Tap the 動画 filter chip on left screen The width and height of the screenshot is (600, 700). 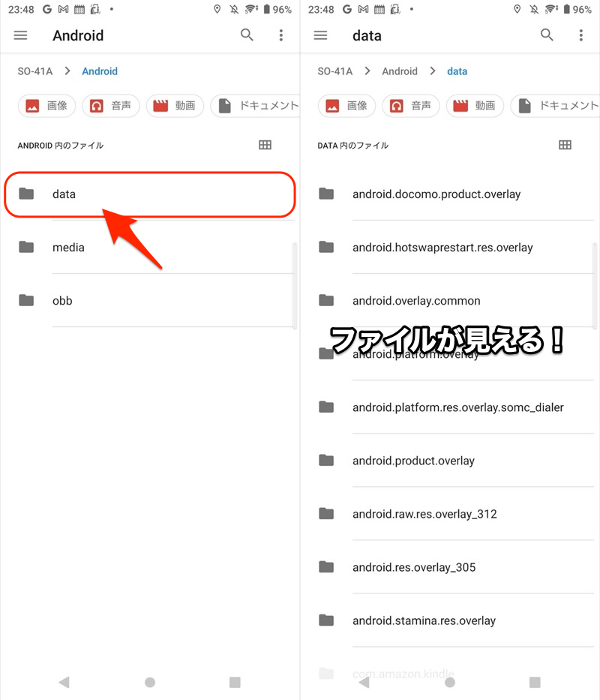175,106
